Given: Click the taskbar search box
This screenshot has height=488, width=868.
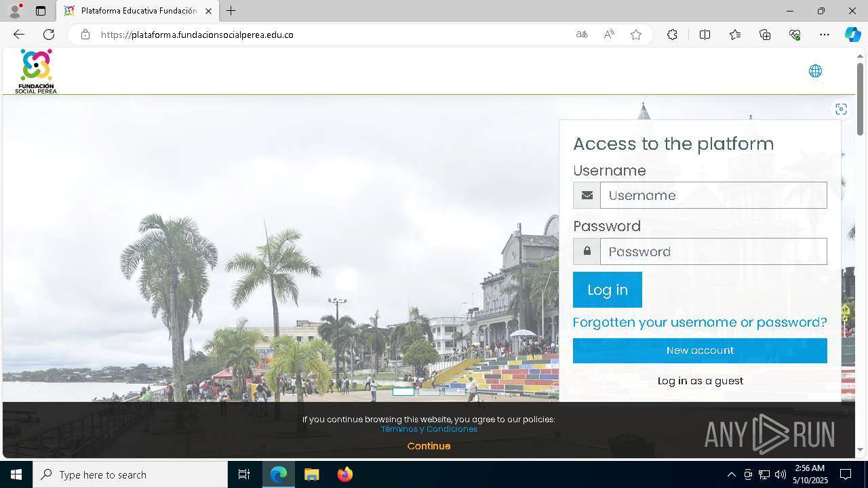Looking at the screenshot, I should 130,474.
